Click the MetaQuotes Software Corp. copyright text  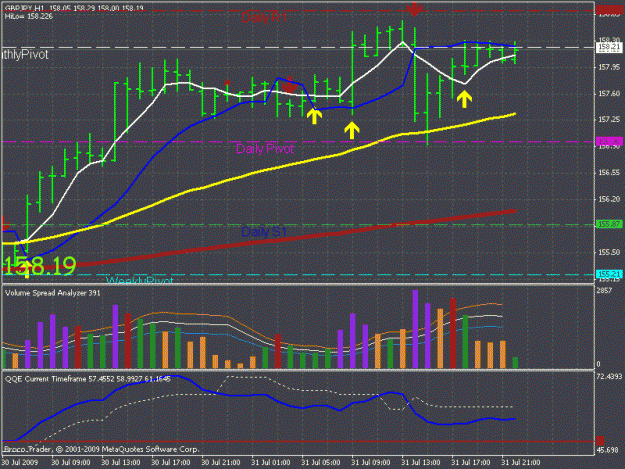(x=102, y=449)
